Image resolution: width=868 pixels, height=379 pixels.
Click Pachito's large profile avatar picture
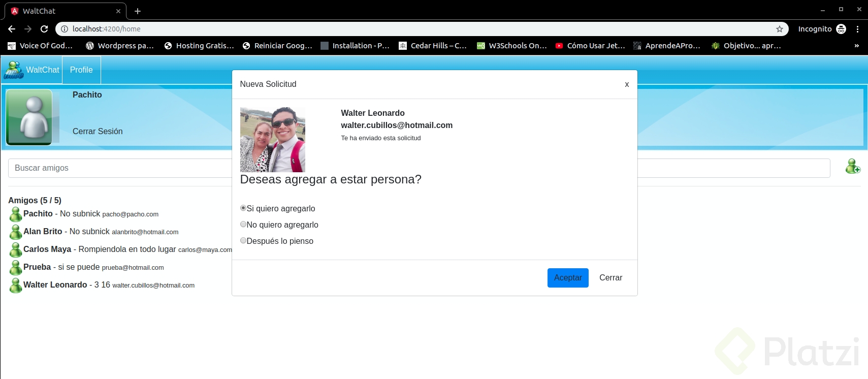pos(29,117)
